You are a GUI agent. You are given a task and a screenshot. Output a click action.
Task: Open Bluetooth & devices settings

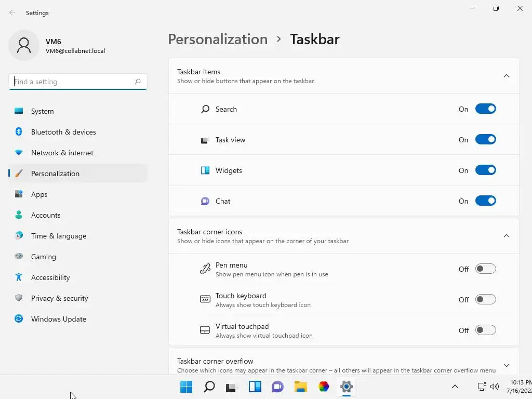pos(78,132)
